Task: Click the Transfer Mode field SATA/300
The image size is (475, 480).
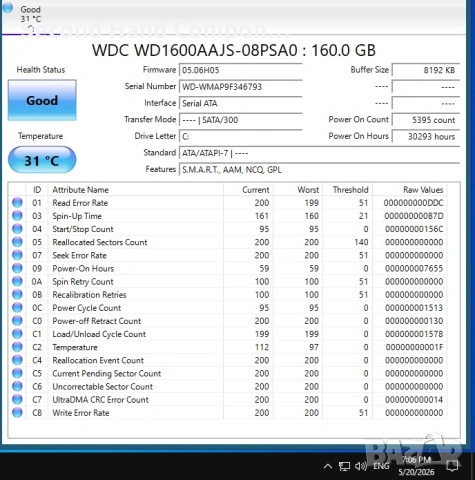Action: [x=241, y=120]
